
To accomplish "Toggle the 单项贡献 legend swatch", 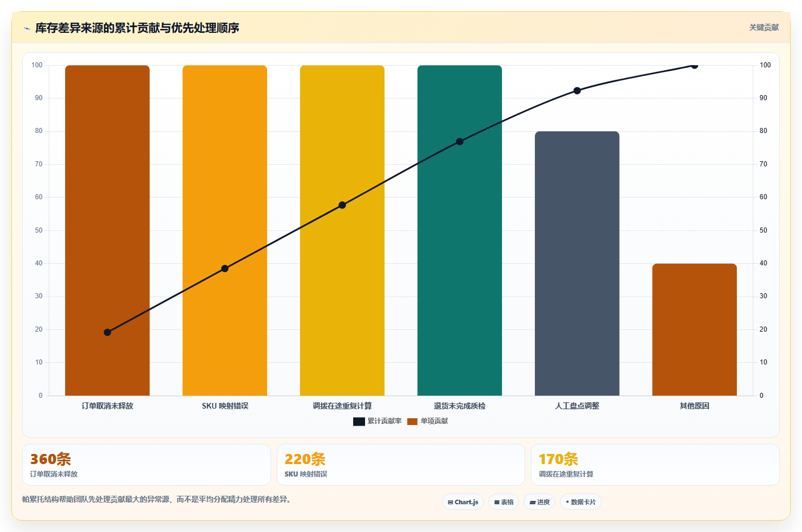I will pyautogui.click(x=412, y=421).
